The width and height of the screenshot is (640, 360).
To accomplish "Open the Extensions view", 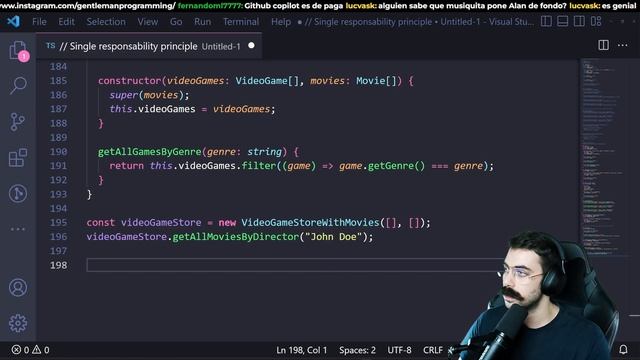I will 18,158.
